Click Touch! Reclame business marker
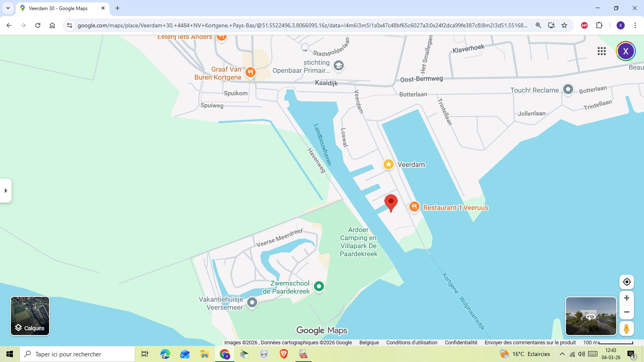Image resolution: width=644 pixels, height=362 pixels. (x=568, y=89)
